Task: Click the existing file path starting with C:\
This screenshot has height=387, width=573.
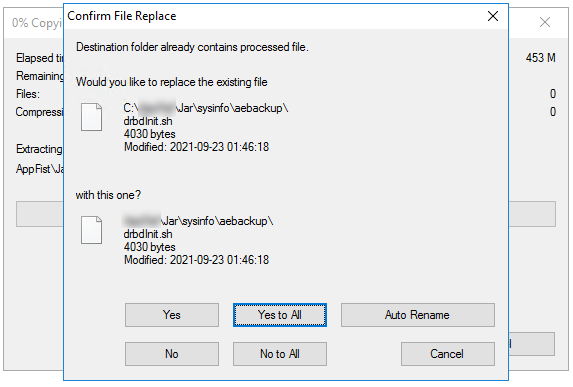Action: [206, 108]
